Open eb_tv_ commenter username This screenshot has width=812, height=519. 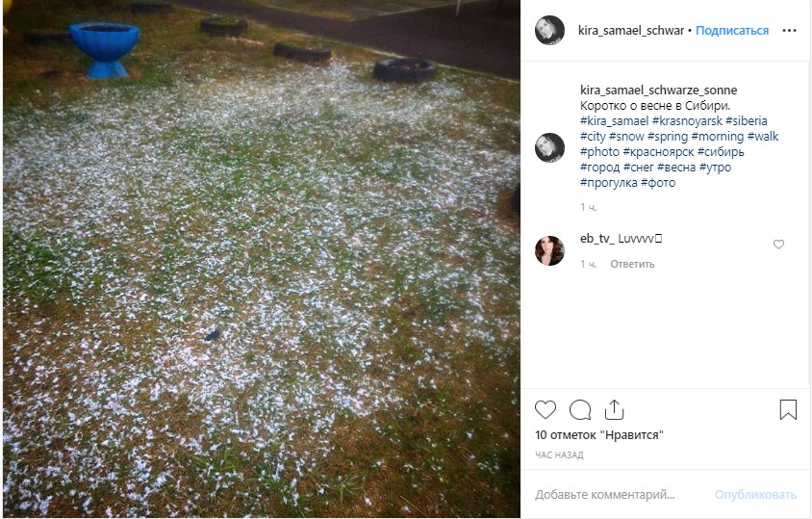[x=597, y=239]
